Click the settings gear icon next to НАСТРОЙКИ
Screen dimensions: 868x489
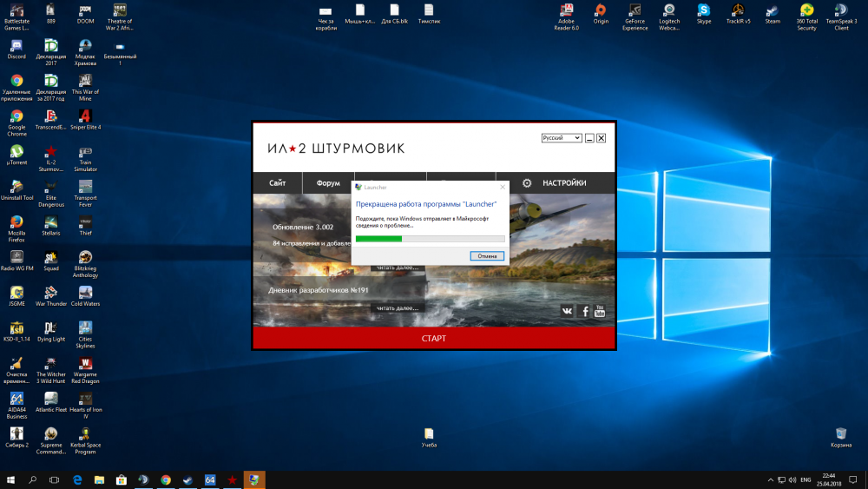click(526, 183)
